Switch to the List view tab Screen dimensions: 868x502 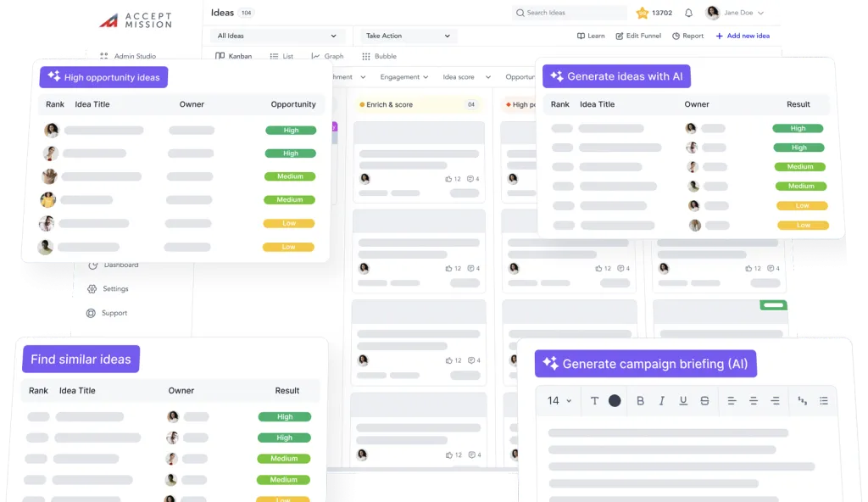click(x=281, y=57)
